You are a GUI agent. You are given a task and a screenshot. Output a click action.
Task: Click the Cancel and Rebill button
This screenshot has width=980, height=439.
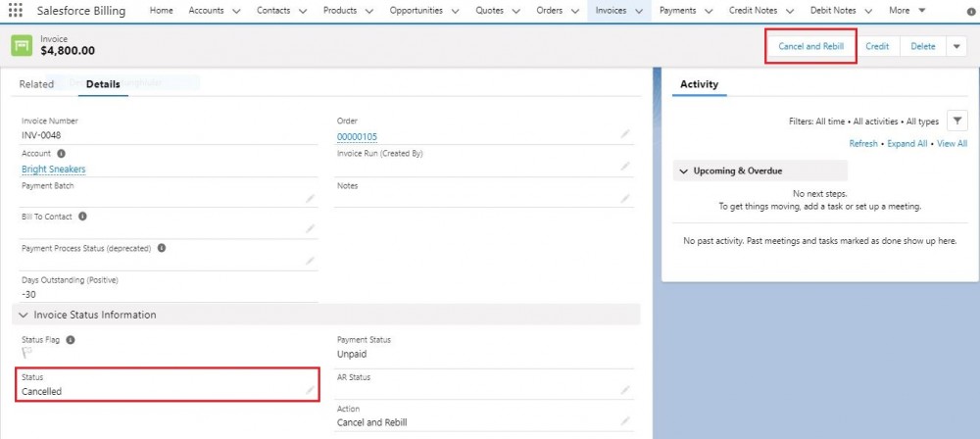[810, 46]
